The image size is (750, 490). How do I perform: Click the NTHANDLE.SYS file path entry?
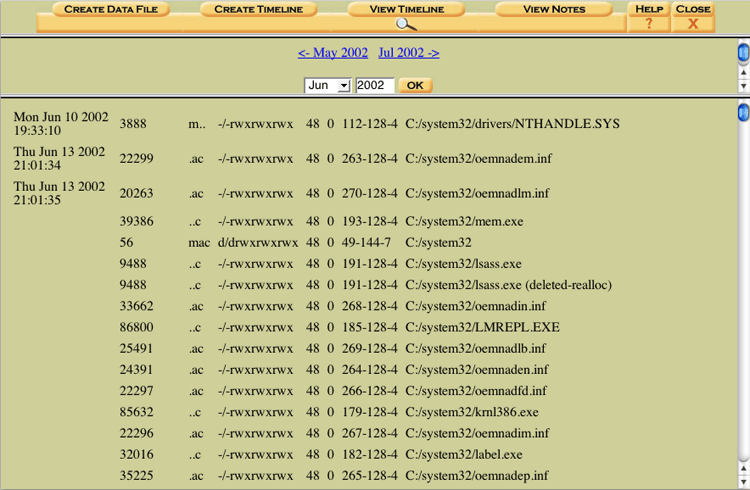pyautogui.click(x=512, y=124)
